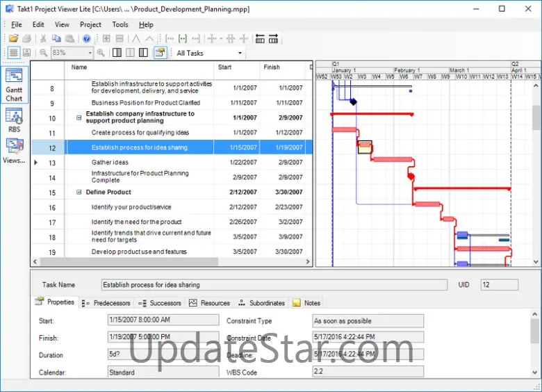Switch to the Subordinates tab
This screenshot has width=542, height=392.
262,303
